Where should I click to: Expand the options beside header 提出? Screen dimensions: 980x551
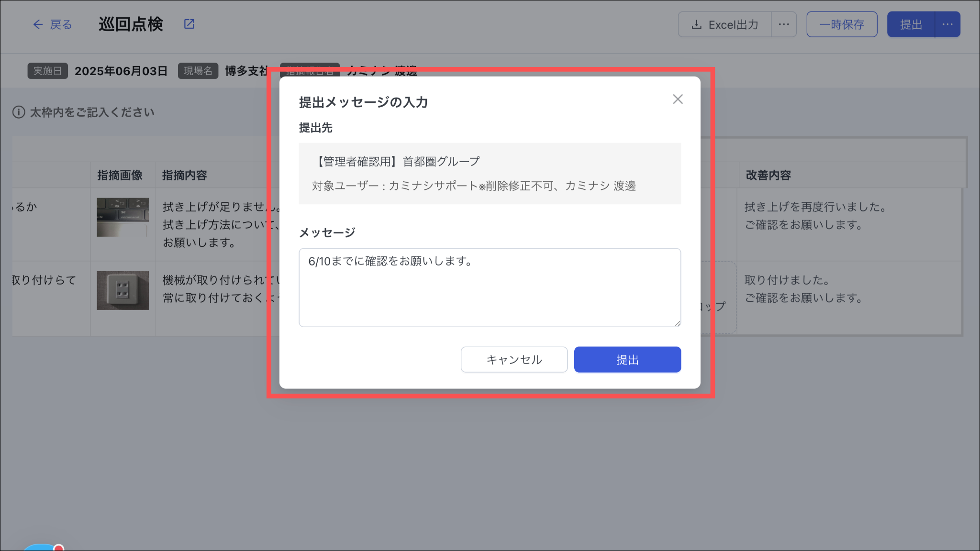[947, 24]
